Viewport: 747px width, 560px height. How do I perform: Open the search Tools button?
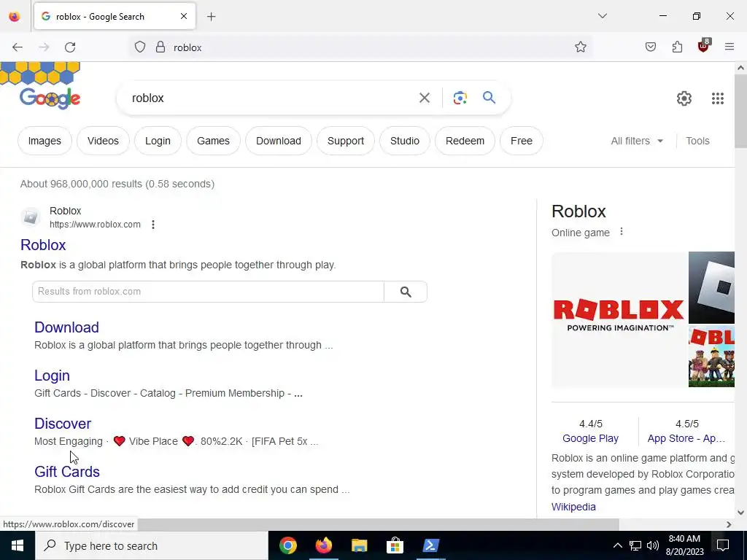pos(697,141)
